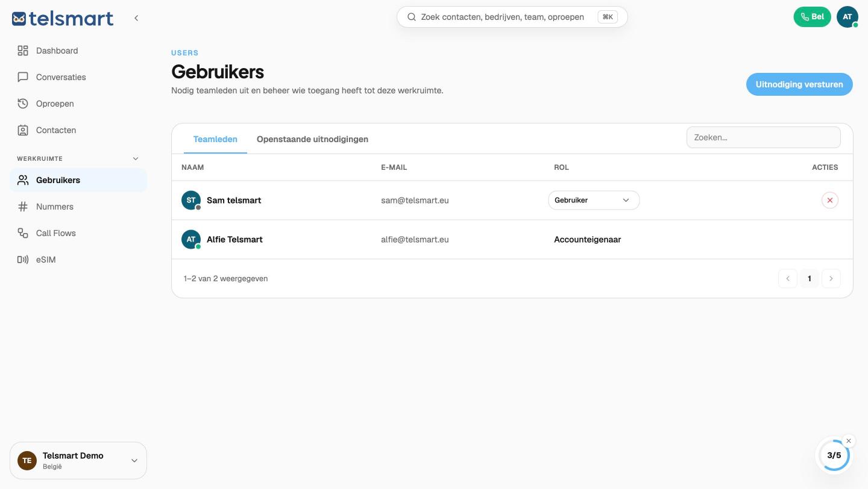Click the ST avatar of Sam telsmart

tap(191, 200)
